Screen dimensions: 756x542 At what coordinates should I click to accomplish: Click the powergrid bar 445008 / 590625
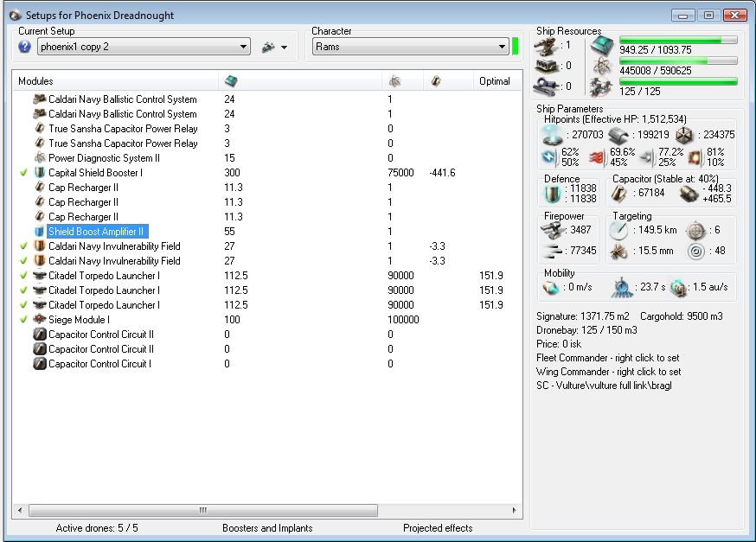tap(678, 61)
